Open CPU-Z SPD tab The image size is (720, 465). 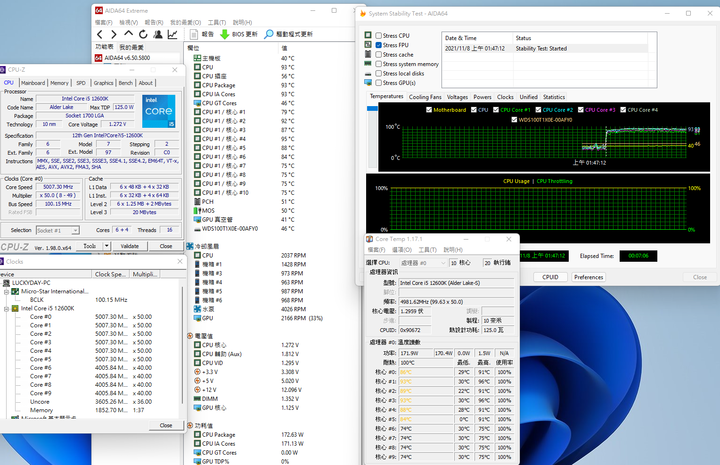point(81,83)
